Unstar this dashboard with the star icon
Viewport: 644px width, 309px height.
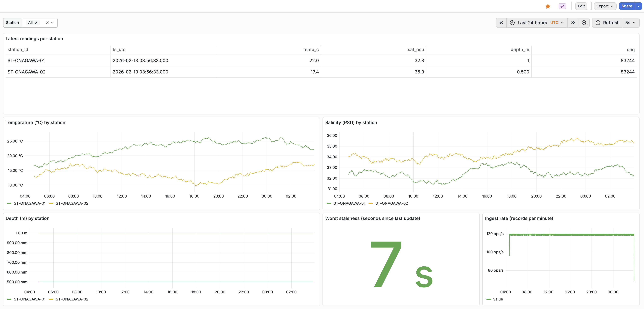[548, 6]
